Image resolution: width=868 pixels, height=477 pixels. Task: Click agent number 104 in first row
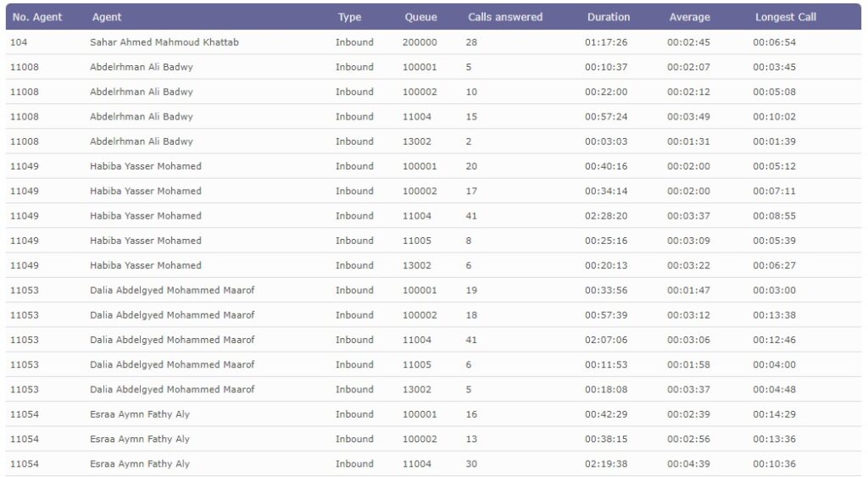tap(19, 42)
